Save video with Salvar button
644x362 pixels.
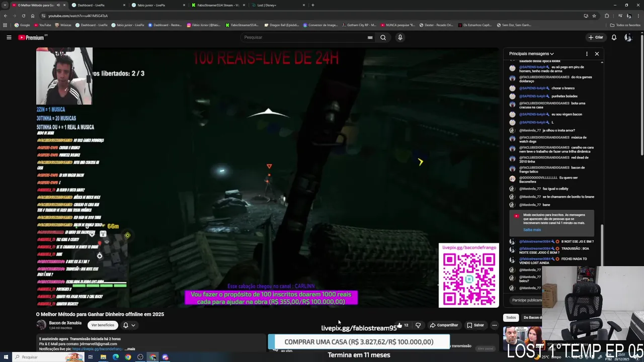pyautogui.click(x=475, y=325)
